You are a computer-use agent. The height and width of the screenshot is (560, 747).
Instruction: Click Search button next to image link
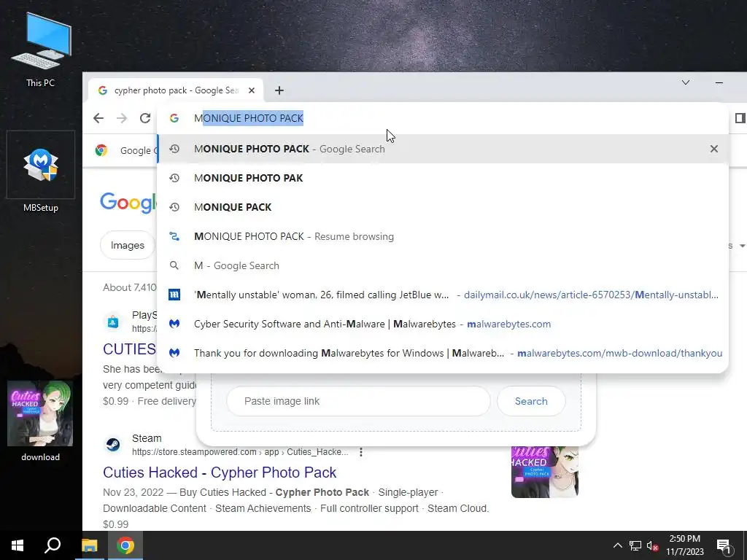(531, 401)
